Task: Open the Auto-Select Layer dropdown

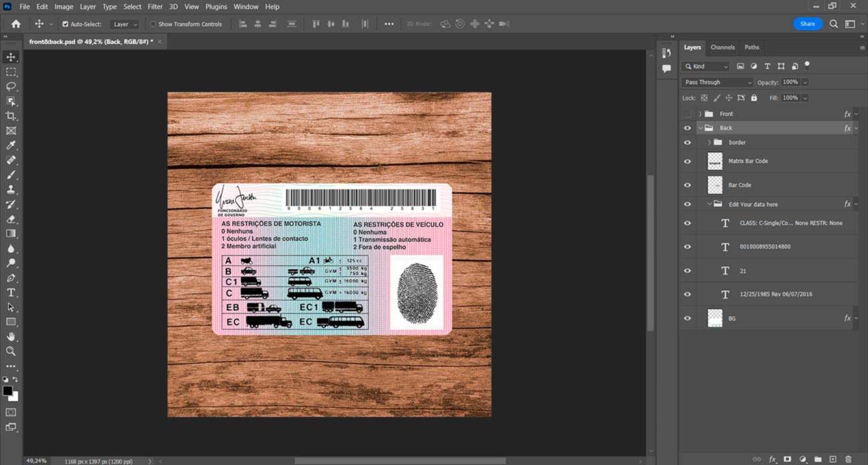Action: click(125, 24)
